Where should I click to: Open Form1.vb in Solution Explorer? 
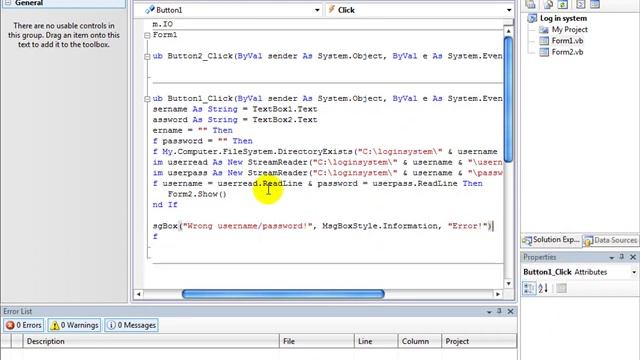pyautogui.click(x=567, y=41)
